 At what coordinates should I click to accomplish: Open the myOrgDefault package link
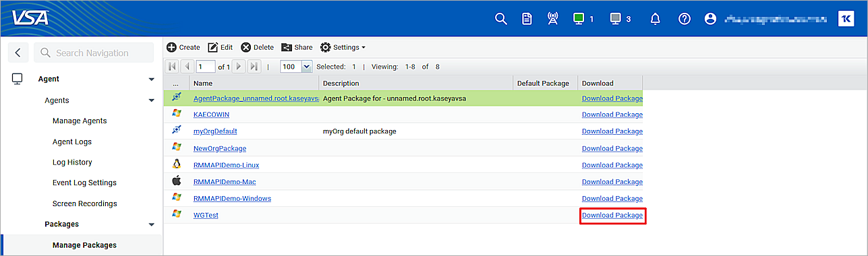coord(215,131)
